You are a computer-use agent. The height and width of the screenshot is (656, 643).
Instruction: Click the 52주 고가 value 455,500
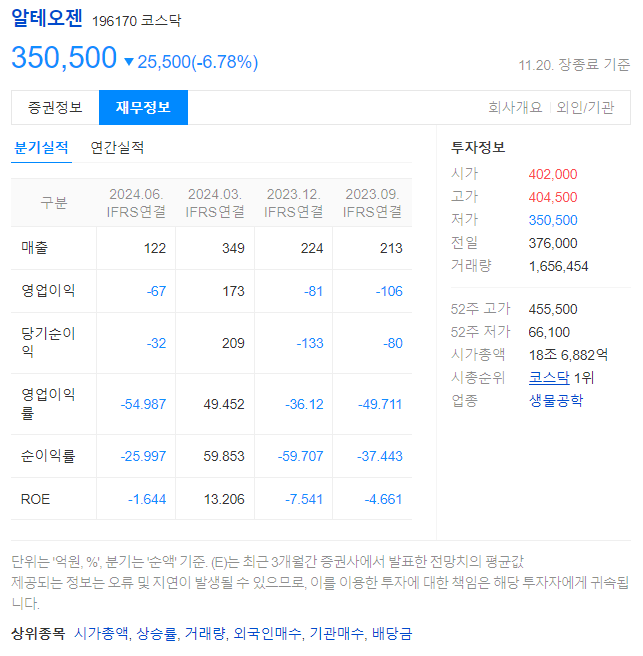pyautogui.click(x=553, y=309)
